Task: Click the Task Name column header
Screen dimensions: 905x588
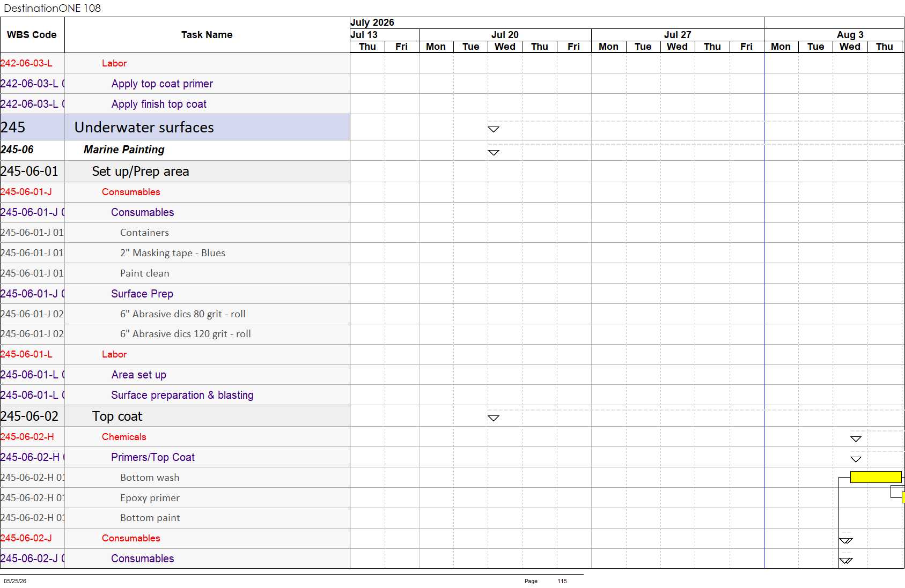Action: click(x=207, y=35)
